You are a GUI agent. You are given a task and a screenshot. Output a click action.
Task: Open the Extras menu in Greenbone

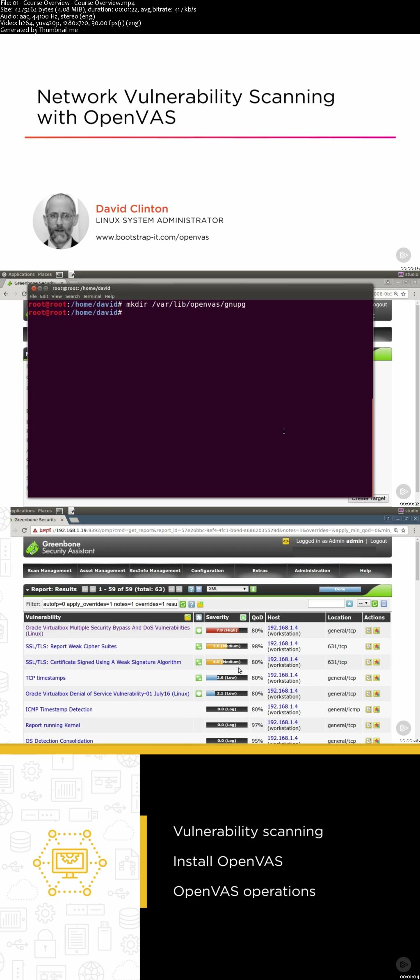coord(260,571)
